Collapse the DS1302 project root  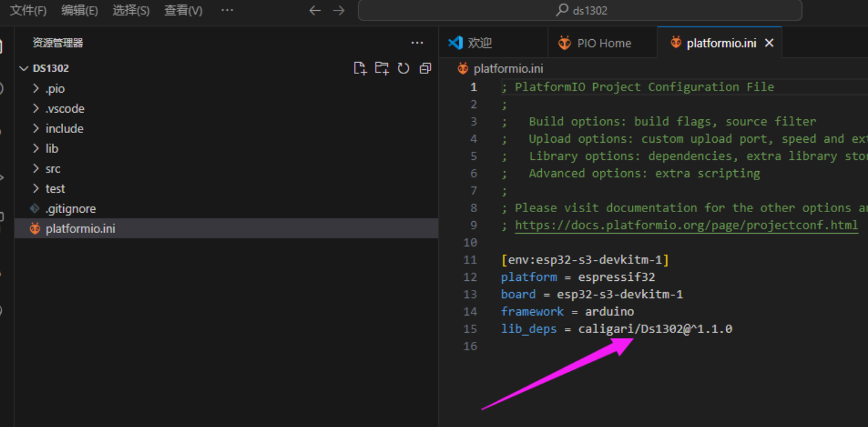pyautogui.click(x=24, y=68)
